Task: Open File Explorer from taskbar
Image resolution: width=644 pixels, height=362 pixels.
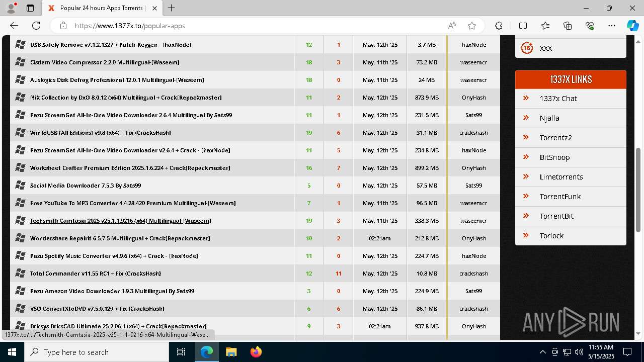Action: 231,352
